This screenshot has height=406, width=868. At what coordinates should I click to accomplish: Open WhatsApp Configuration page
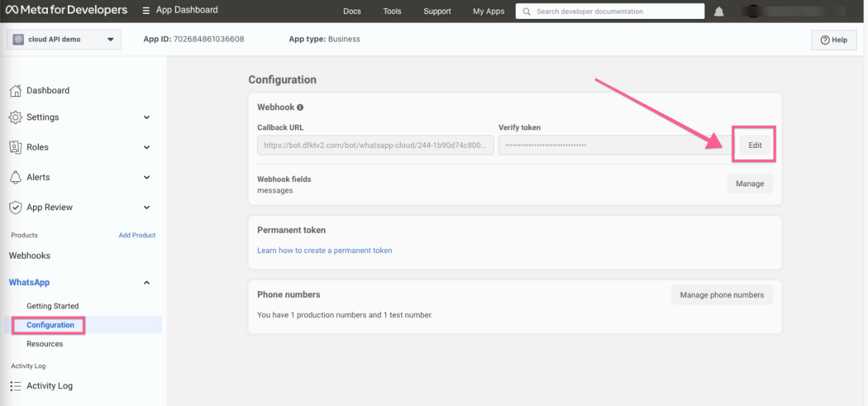[x=50, y=325]
